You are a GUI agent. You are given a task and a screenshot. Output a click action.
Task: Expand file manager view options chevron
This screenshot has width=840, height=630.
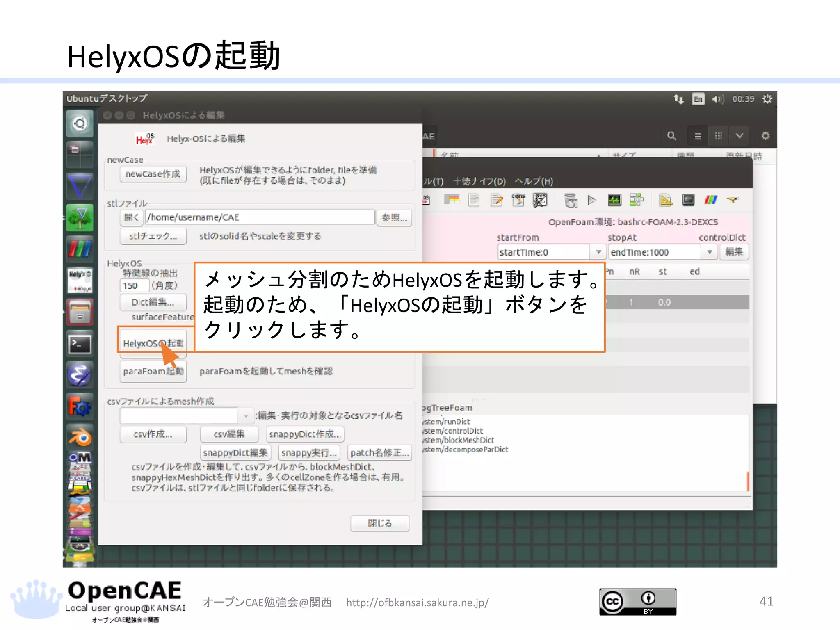point(739,136)
